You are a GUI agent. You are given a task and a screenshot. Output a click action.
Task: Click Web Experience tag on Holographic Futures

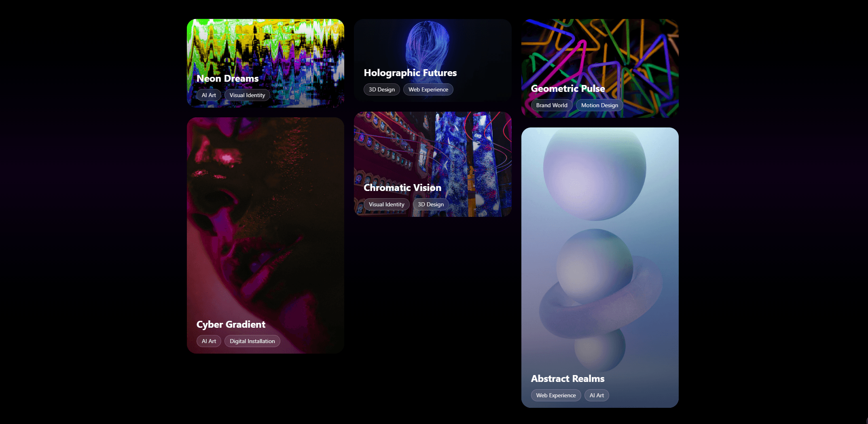pyautogui.click(x=428, y=89)
